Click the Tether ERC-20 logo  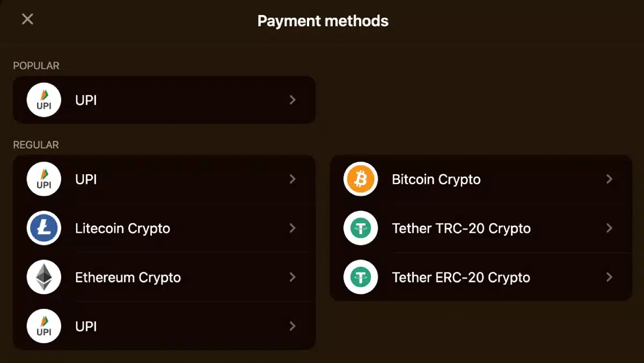(361, 277)
